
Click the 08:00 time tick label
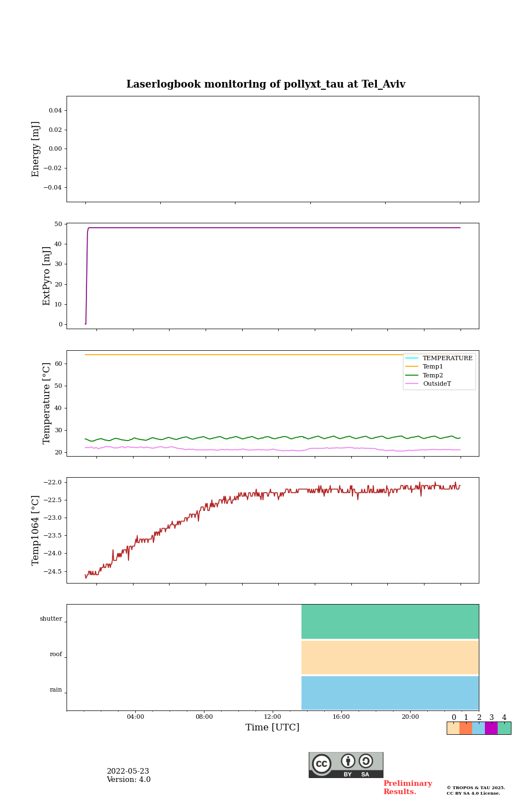coord(204,717)
